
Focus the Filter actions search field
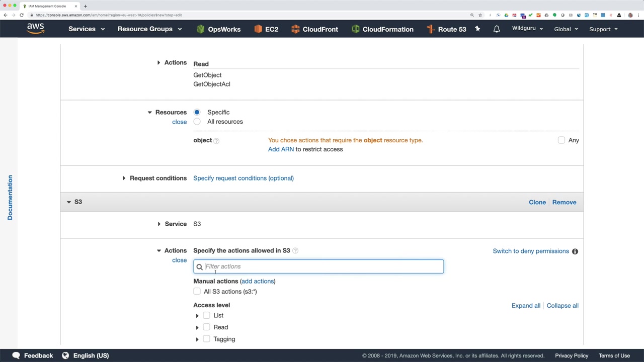(x=322, y=266)
